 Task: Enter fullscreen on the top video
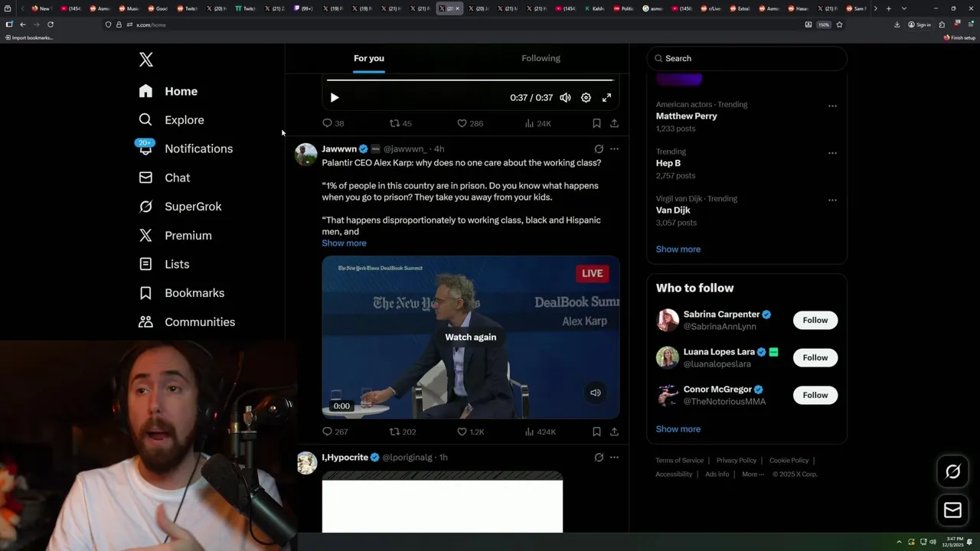[606, 98]
